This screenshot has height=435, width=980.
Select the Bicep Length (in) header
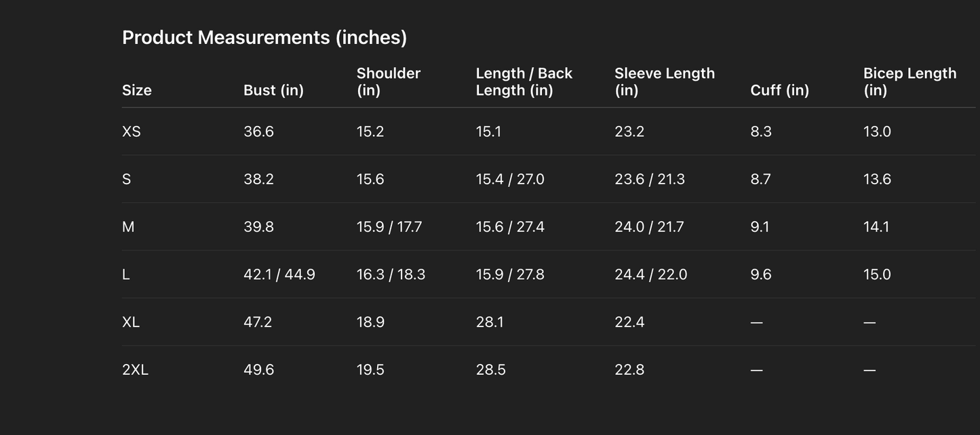point(909,82)
